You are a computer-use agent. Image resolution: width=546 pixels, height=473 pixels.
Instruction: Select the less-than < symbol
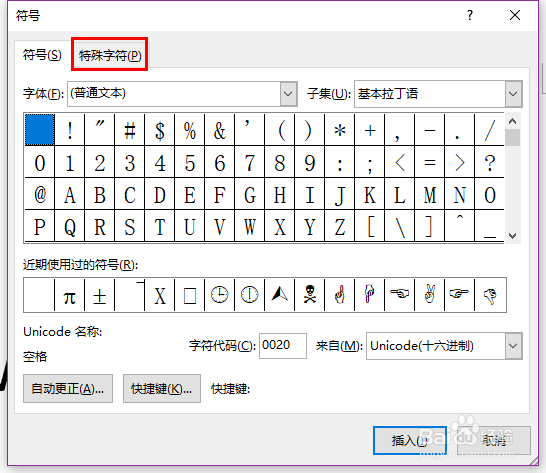399,162
